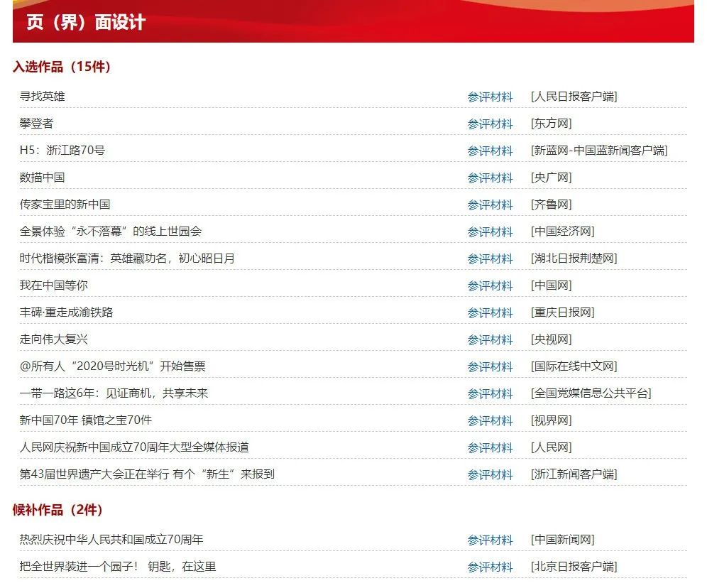The image size is (707, 588).
Task: Click source label [国际在线中文网]
Action: point(574,366)
